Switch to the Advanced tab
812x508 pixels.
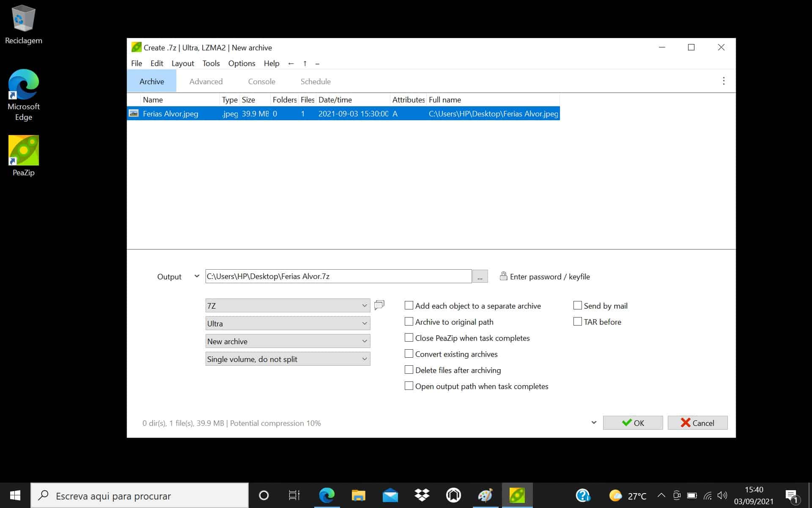[x=206, y=81]
